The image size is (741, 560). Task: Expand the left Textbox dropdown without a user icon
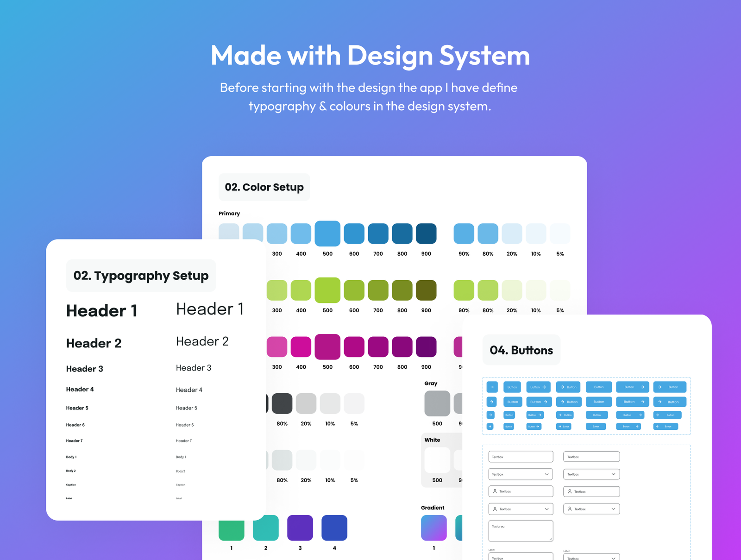click(546, 474)
